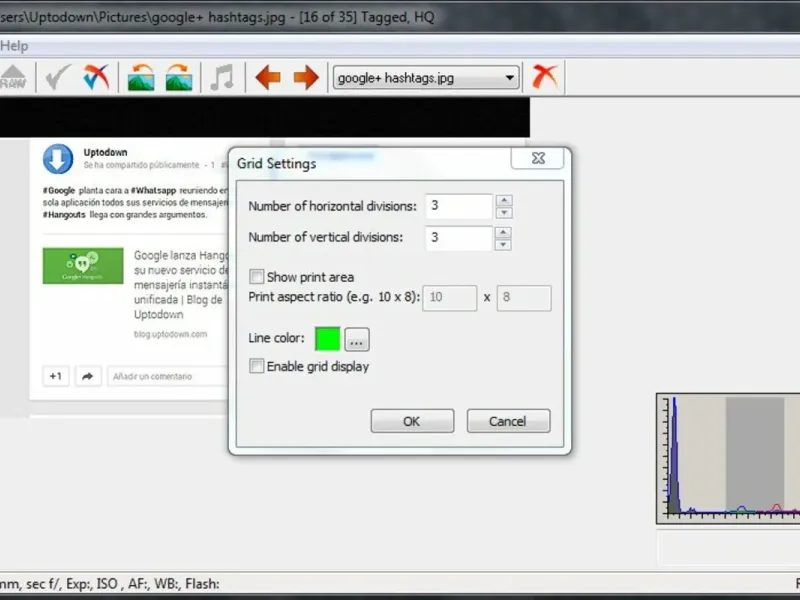The height and width of the screenshot is (600, 800).
Task: Click the green line color swatch
Action: (x=328, y=339)
